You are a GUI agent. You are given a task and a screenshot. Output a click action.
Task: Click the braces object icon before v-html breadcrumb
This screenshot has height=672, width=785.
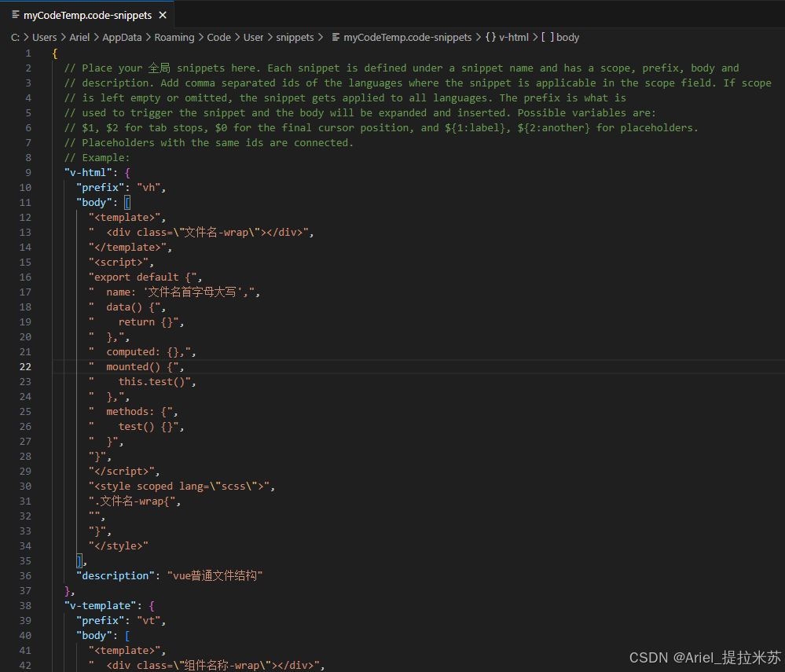point(490,38)
